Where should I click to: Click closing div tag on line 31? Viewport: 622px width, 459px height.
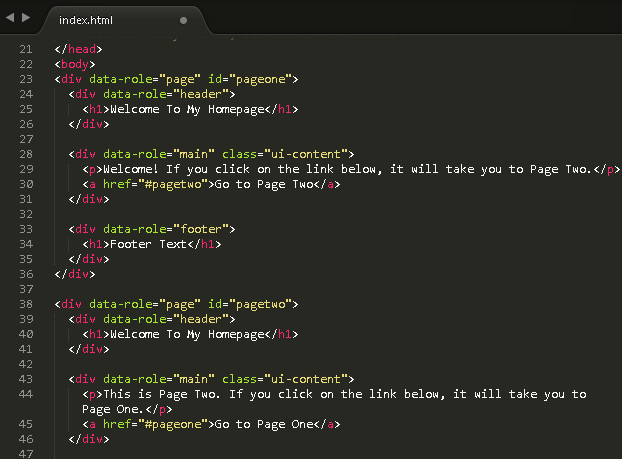[89, 200]
